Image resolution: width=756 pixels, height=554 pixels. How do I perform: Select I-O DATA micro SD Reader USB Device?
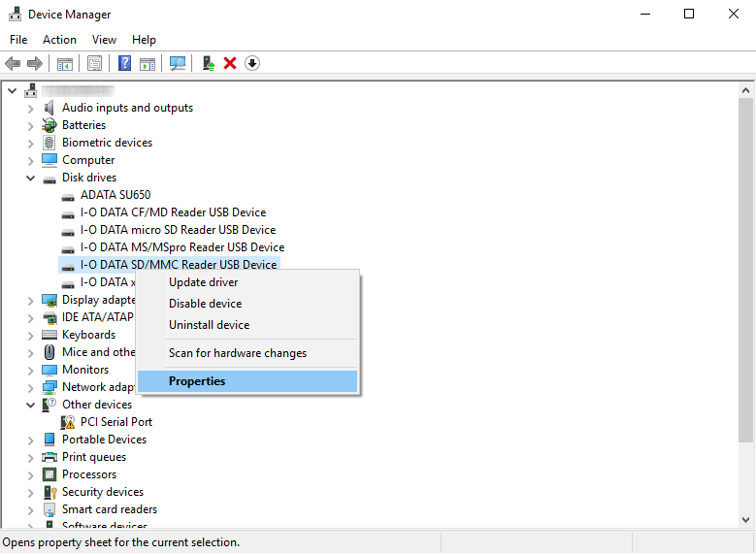click(x=178, y=230)
